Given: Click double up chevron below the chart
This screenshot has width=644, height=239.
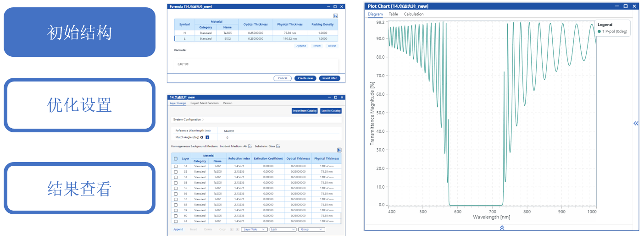Looking at the screenshot, I should point(502,228).
